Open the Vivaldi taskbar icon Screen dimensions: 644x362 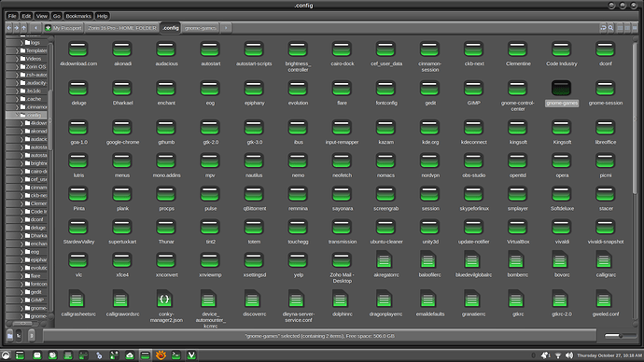click(191, 355)
